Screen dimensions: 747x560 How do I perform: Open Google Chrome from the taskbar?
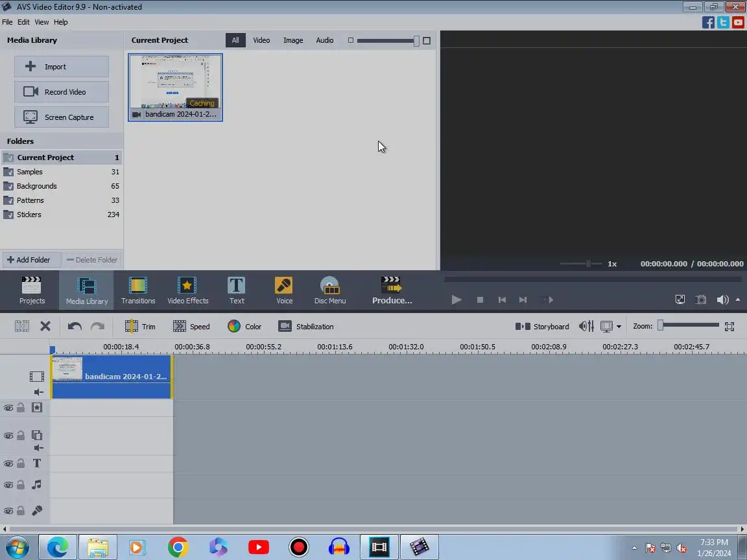tap(178, 547)
